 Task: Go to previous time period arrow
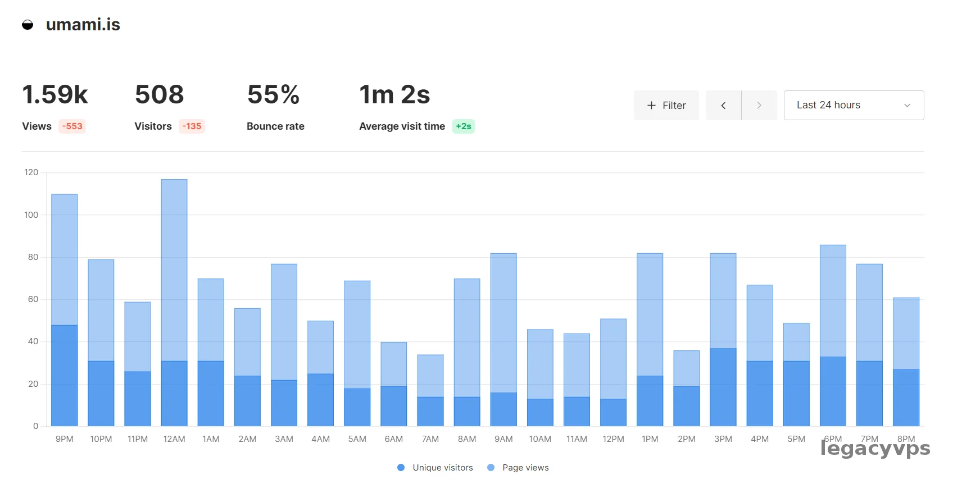pos(723,106)
